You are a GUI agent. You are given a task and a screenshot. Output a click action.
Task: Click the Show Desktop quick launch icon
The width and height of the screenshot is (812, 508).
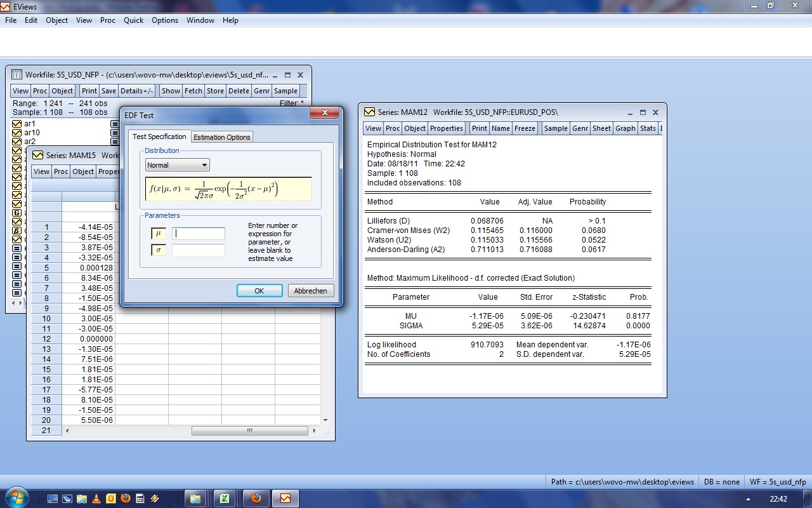(53, 498)
